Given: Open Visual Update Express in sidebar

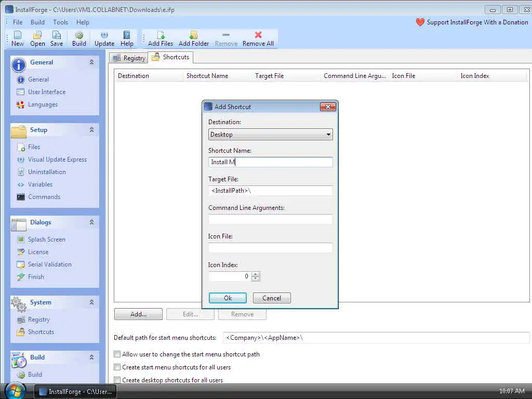Looking at the screenshot, I should coord(51,159).
